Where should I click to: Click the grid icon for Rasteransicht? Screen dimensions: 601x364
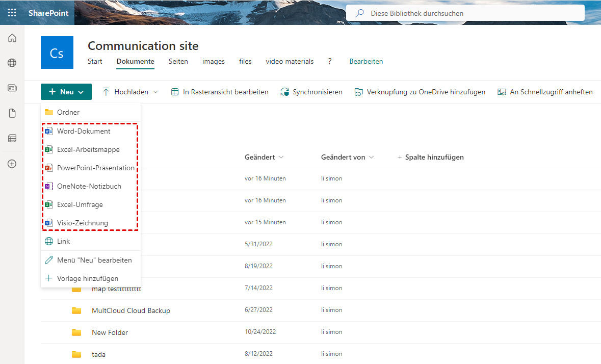175,92
